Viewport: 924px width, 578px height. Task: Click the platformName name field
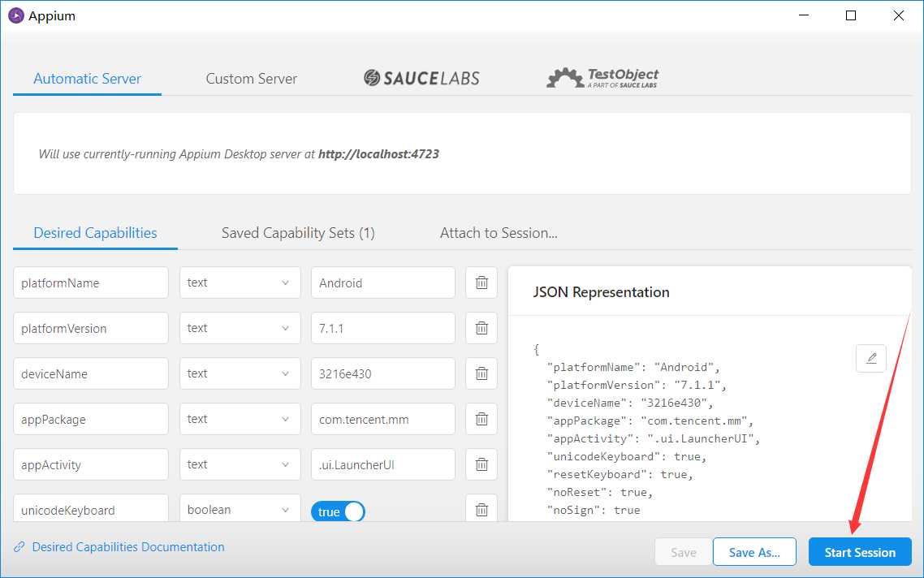click(91, 283)
